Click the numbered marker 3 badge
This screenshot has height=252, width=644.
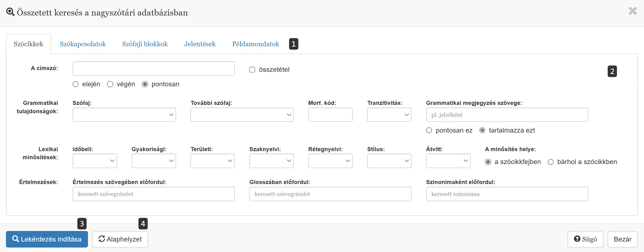point(82,224)
